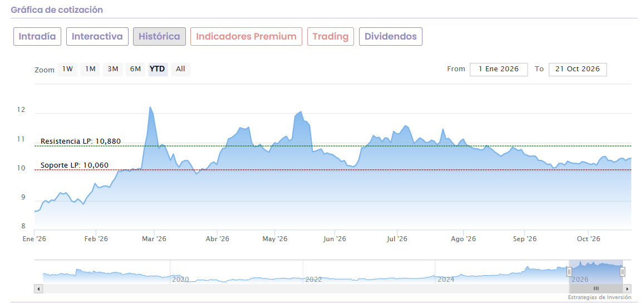Click the Jun '26 axis label
Viewport: 644px width, 308px height.
click(x=335, y=238)
